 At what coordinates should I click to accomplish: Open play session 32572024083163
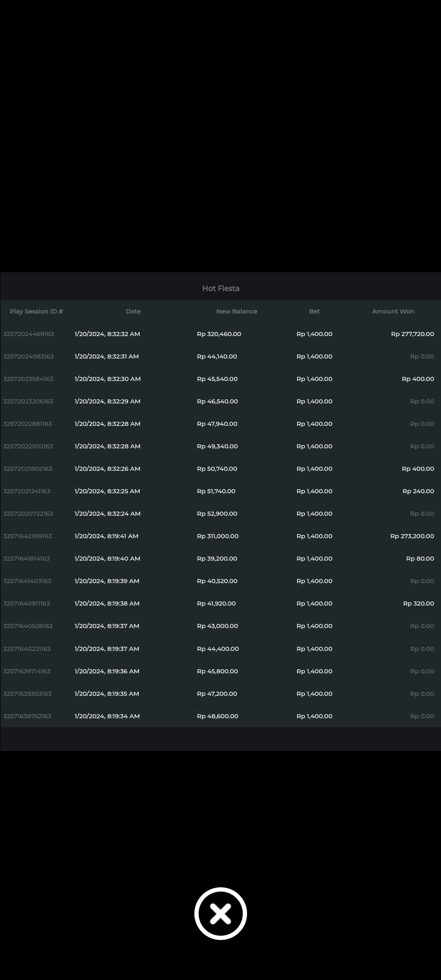(x=29, y=356)
